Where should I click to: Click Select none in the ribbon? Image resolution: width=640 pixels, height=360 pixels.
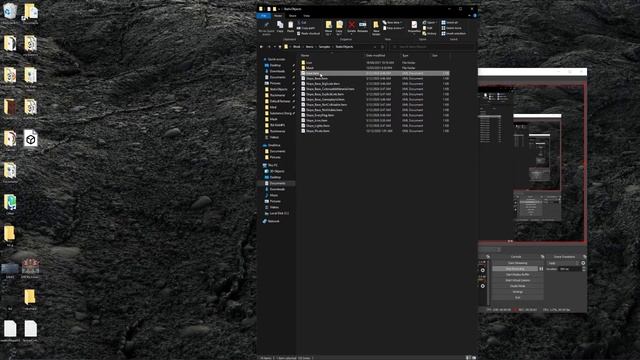click(451, 28)
